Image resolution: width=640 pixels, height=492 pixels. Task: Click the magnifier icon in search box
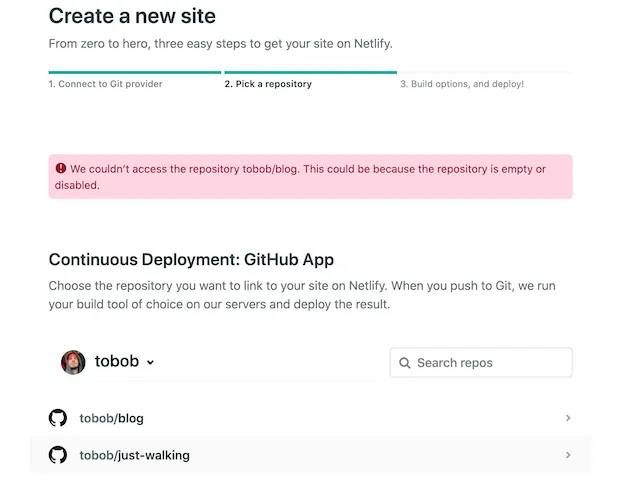[x=405, y=363]
